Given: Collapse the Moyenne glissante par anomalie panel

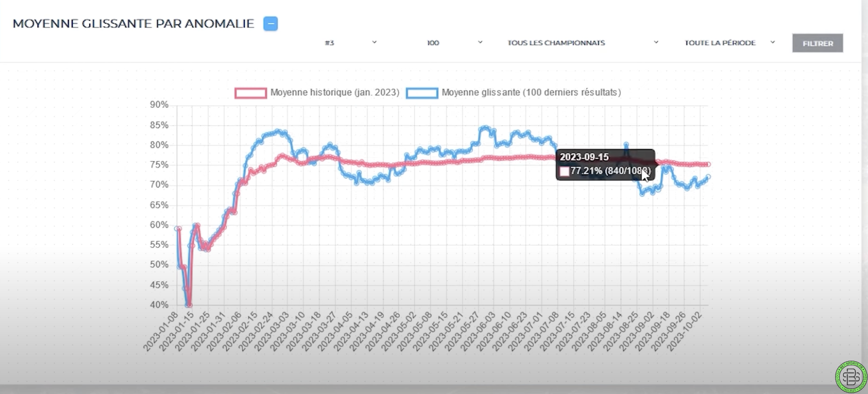Looking at the screenshot, I should (x=271, y=24).
